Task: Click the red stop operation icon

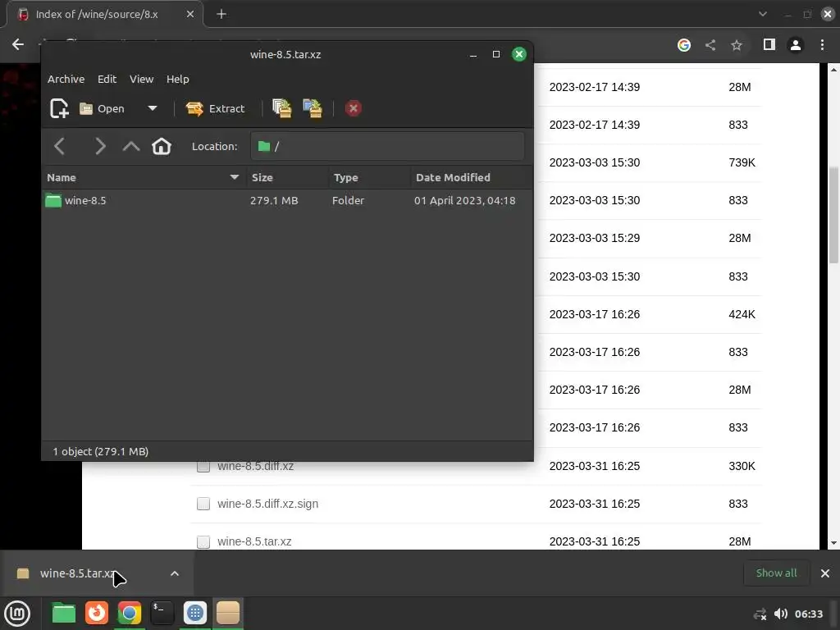Action: click(x=353, y=108)
